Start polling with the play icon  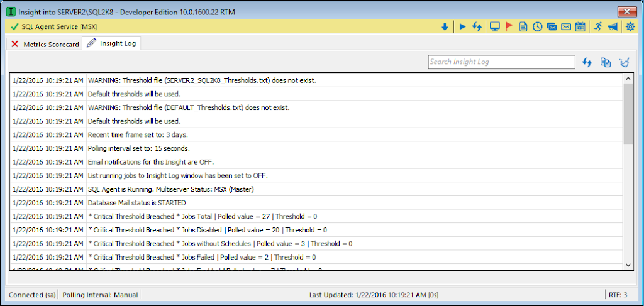[462, 26]
